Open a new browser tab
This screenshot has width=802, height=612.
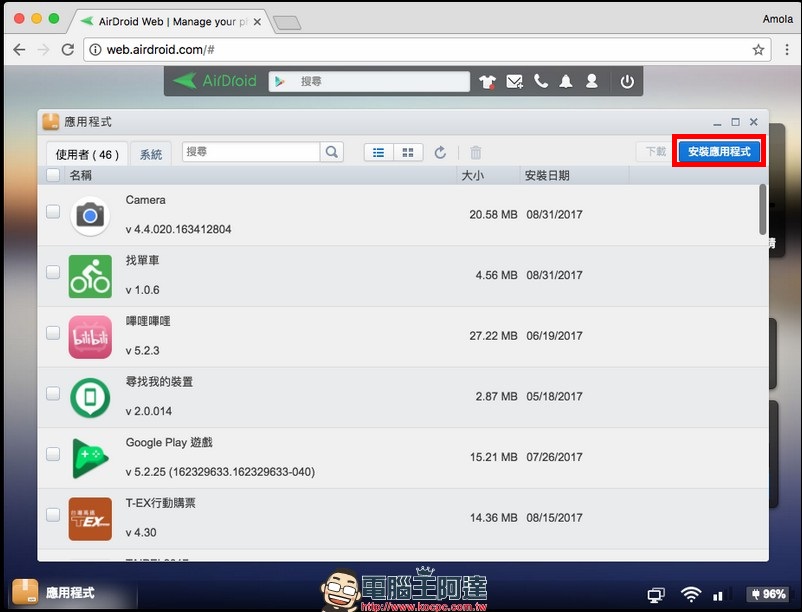(286, 23)
